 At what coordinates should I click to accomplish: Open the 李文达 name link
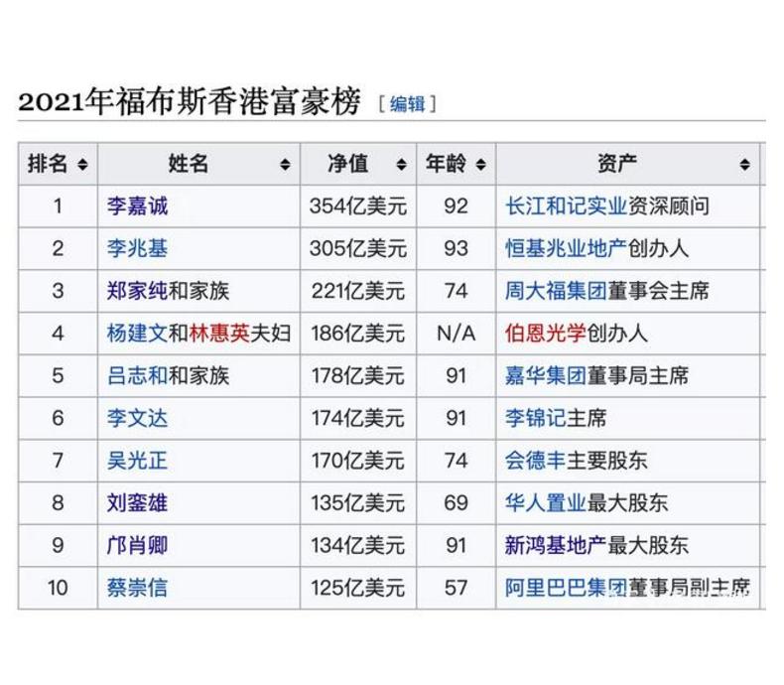point(137,418)
